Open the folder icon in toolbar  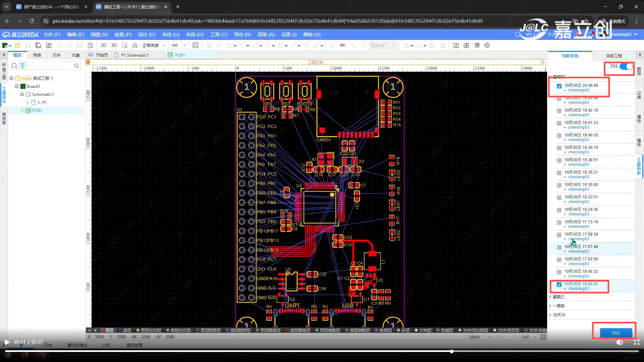[17, 45]
